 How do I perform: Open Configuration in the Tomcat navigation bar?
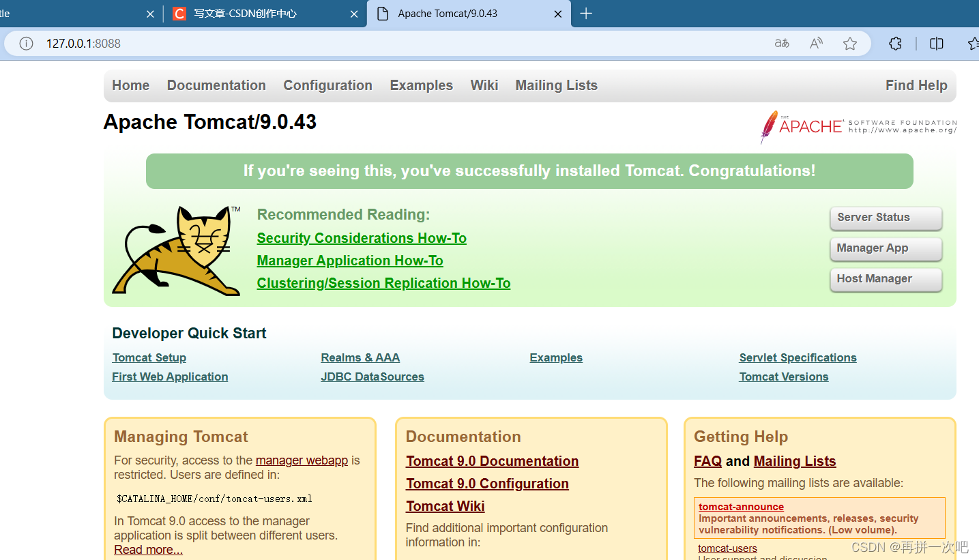point(328,85)
